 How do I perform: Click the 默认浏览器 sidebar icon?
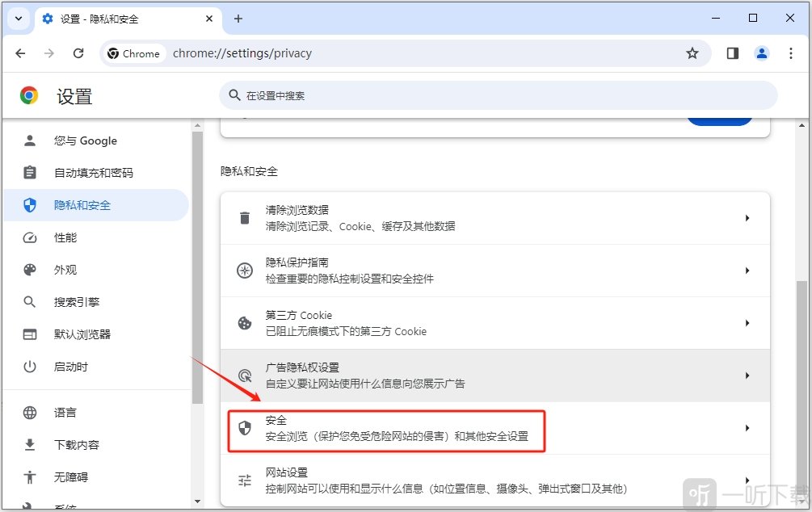pyautogui.click(x=30, y=334)
